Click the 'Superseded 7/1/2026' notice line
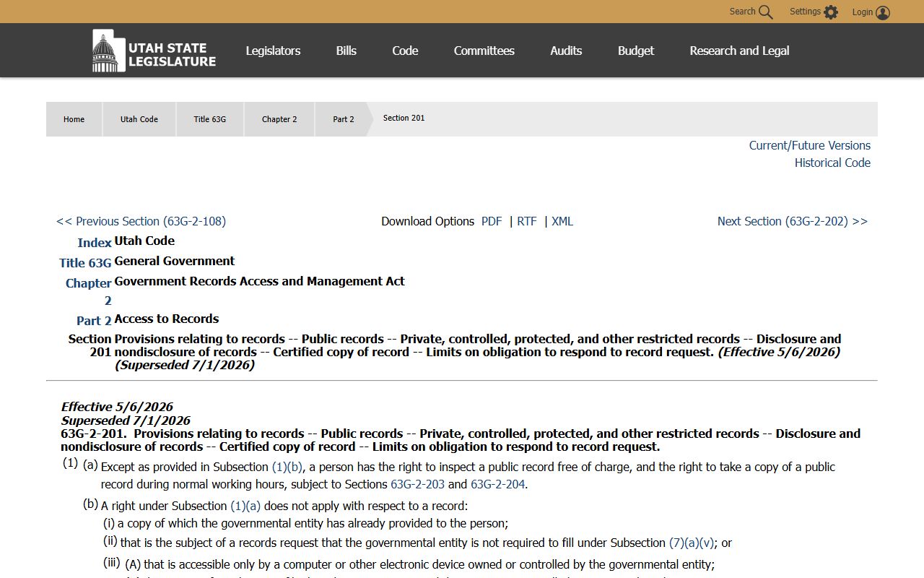The height and width of the screenshot is (578, 924). (x=126, y=420)
